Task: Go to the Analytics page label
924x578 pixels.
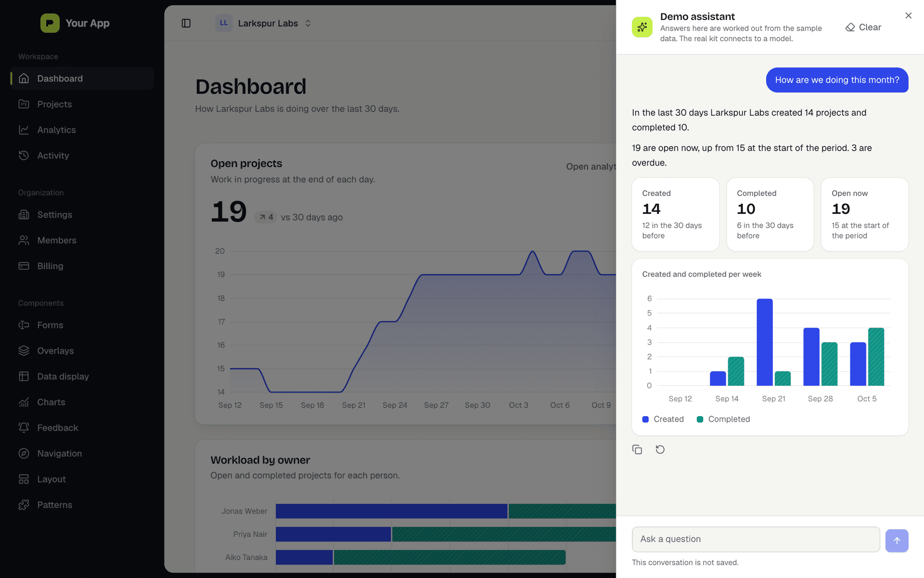Action: [x=56, y=130]
